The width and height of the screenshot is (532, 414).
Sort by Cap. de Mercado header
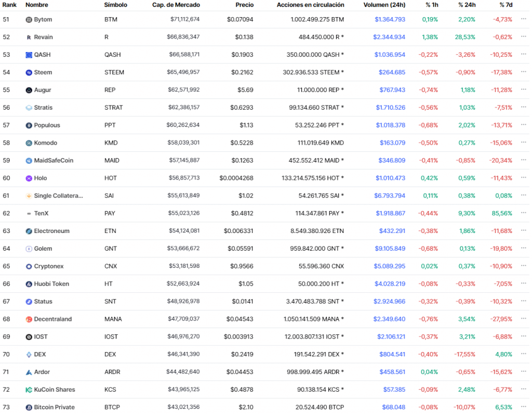click(x=176, y=5)
